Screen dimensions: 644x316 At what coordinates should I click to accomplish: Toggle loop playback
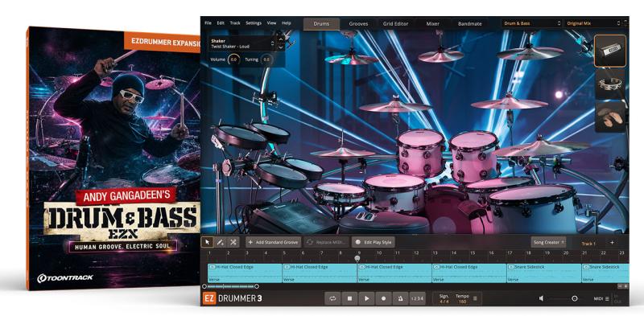click(x=332, y=298)
